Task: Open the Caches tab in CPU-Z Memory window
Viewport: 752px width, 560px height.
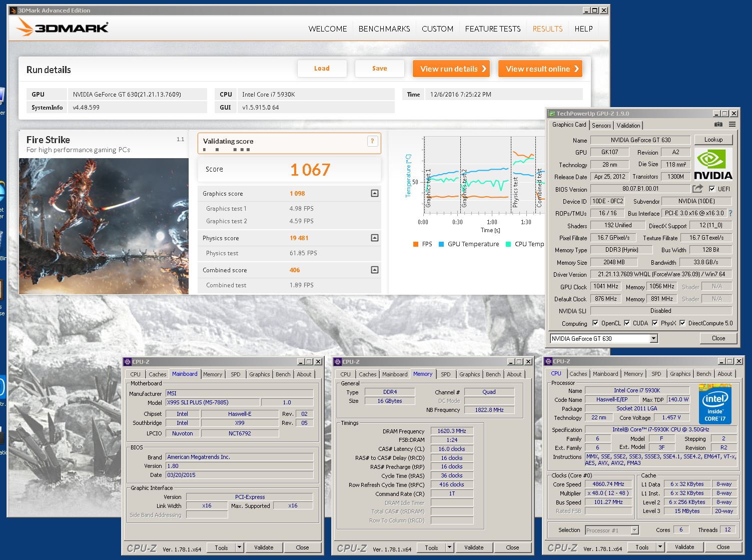Action: 367,374
